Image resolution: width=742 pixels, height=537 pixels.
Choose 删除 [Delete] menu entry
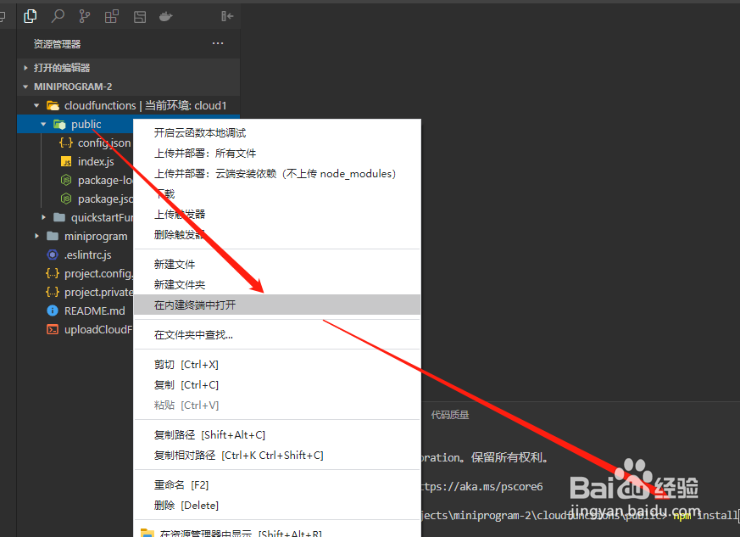tap(277, 505)
